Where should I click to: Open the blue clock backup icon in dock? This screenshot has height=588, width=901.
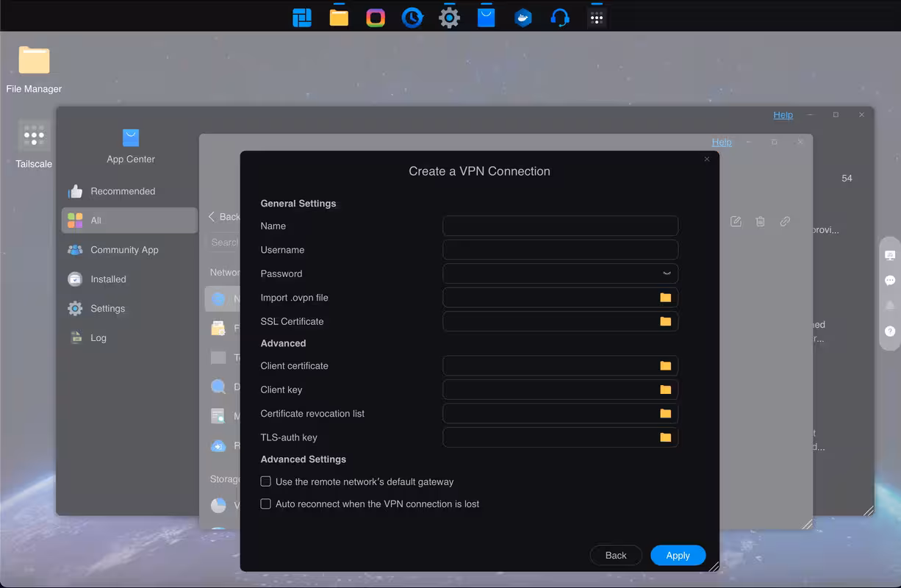pos(412,18)
